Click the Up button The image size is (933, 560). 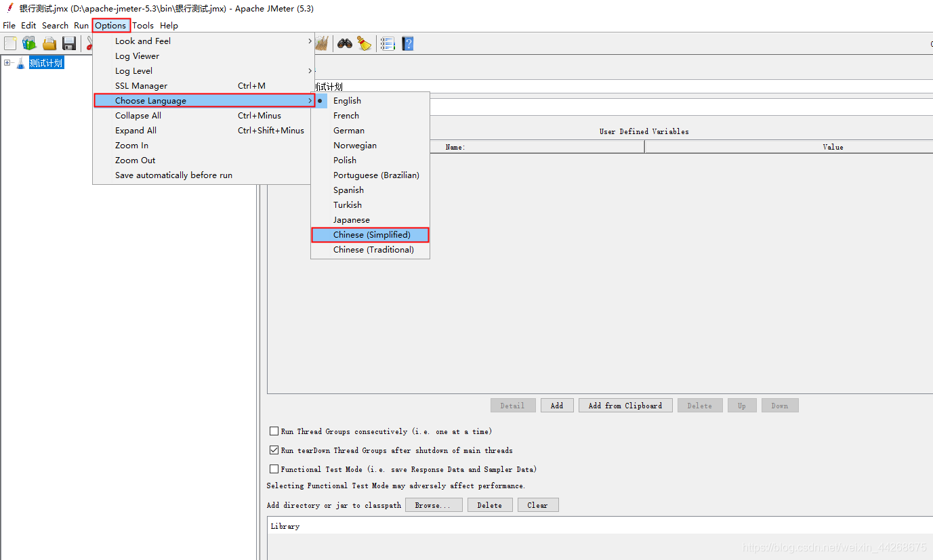(742, 406)
